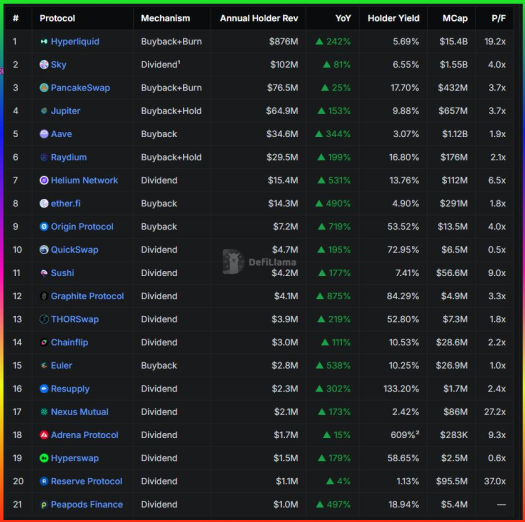Select the Buyback+Hold cell in Jupiter row
525x522 pixels.
coord(171,111)
